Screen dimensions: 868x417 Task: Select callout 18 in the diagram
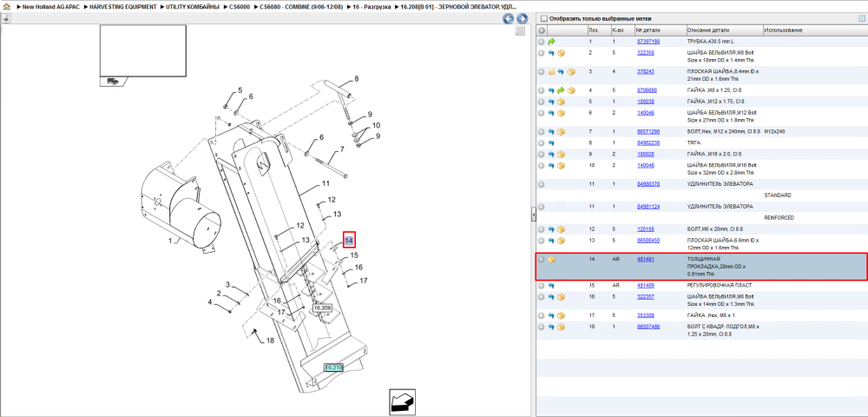(x=270, y=341)
